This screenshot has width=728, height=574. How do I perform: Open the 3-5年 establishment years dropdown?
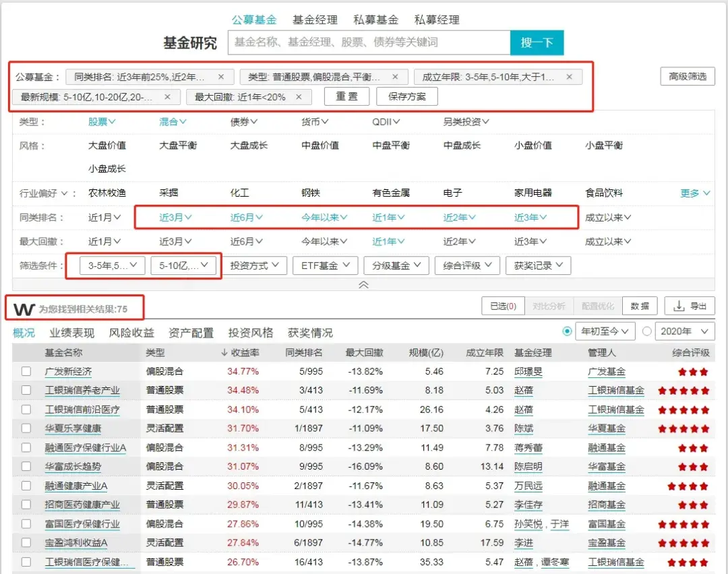[113, 265]
